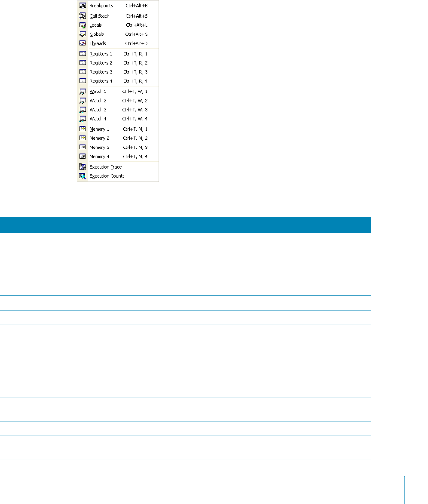Click the Memory 3 icon
Viewport: 428px width, 504px height.
(83, 147)
